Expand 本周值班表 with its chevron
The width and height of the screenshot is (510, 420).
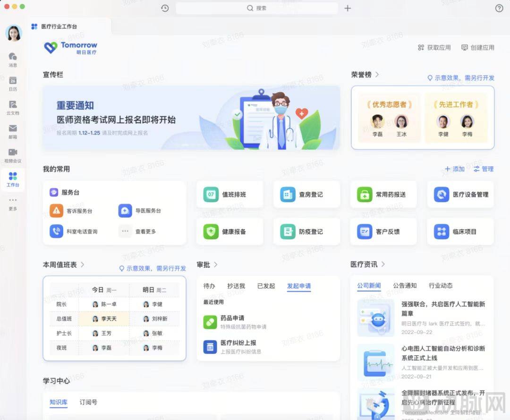tap(83, 265)
